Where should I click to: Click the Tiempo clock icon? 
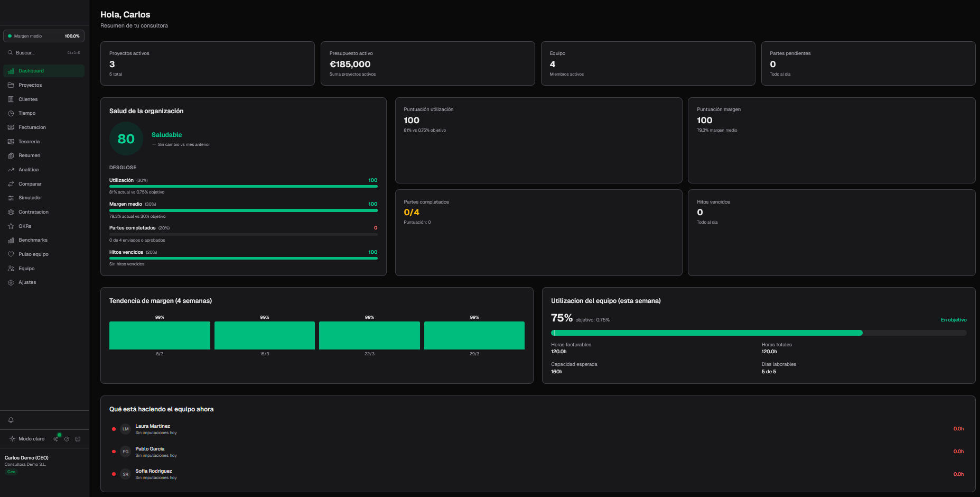pyautogui.click(x=11, y=113)
